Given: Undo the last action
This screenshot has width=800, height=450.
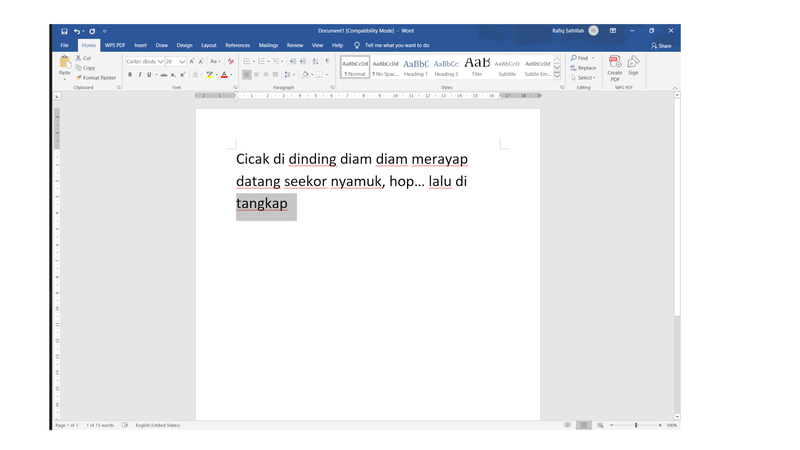Looking at the screenshot, I should pos(77,31).
